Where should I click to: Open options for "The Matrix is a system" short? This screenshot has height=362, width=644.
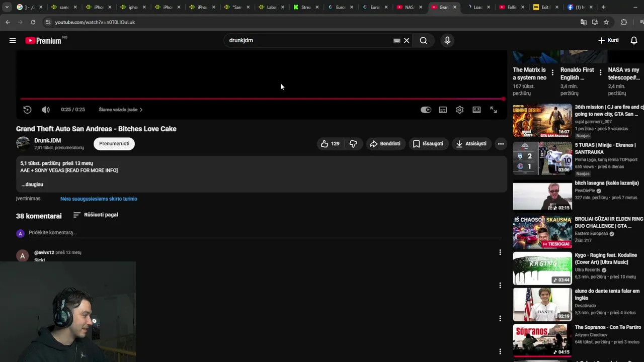(x=552, y=73)
